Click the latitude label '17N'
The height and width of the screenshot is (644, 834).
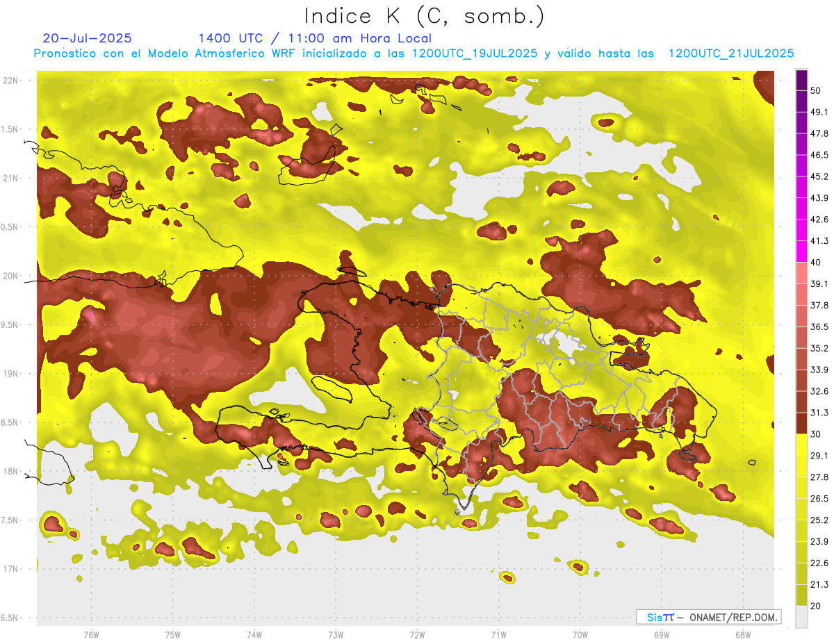(x=11, y=569)
